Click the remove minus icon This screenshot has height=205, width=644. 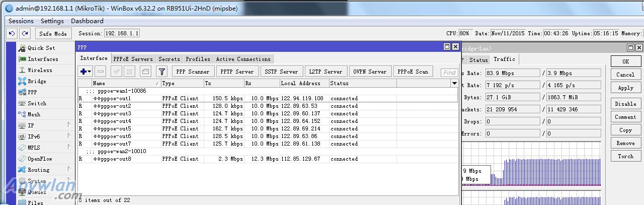tap(101, 72)
